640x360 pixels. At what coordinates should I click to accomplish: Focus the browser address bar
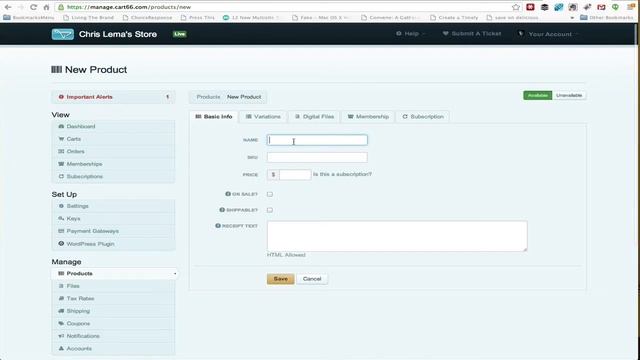pos(286,7)
